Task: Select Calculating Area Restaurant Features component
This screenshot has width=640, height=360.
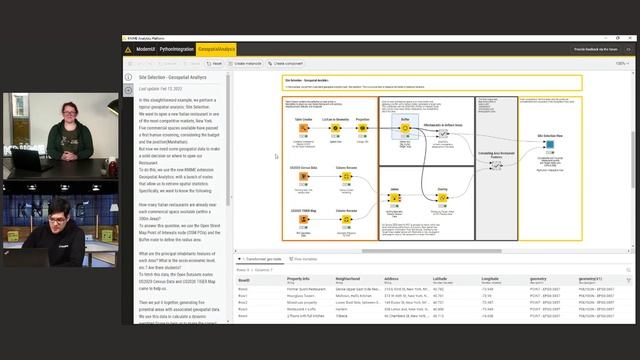Action: tap(496, 165)
